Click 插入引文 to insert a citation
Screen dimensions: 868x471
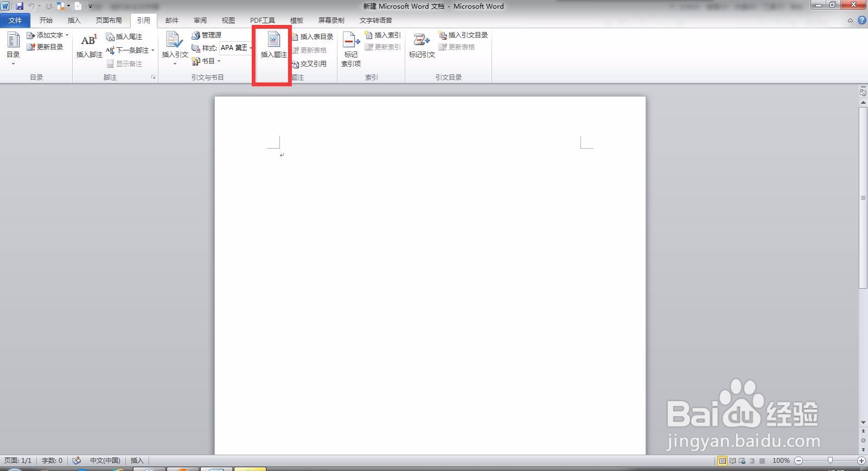tap(175, 49)
